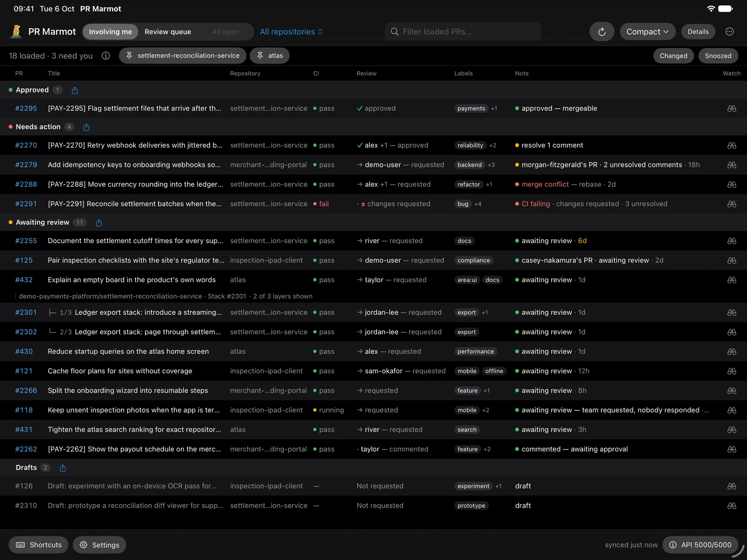
Task: Click 'merge conflict' note on #2288
Action: (x=545, y=184)
